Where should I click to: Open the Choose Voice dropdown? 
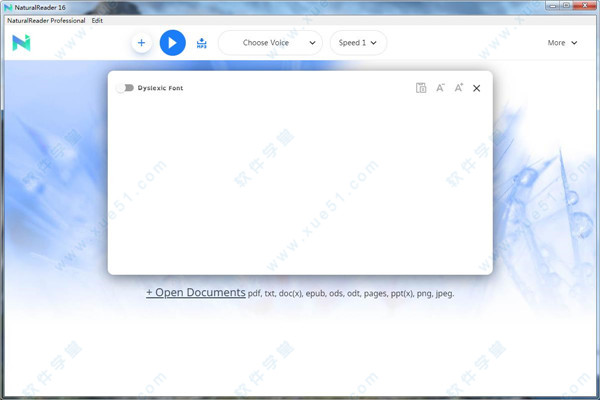(270, 43)
